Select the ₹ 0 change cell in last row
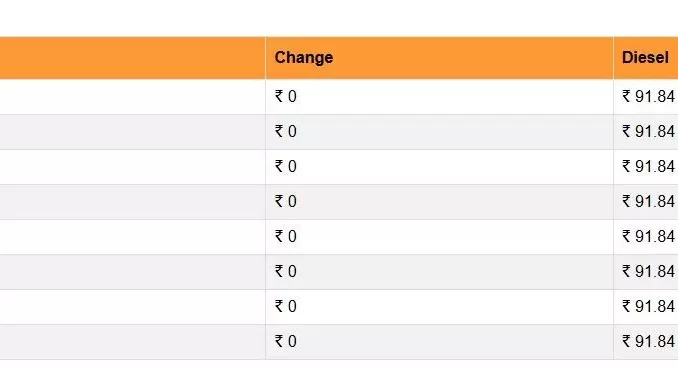 tap(439, 342)
